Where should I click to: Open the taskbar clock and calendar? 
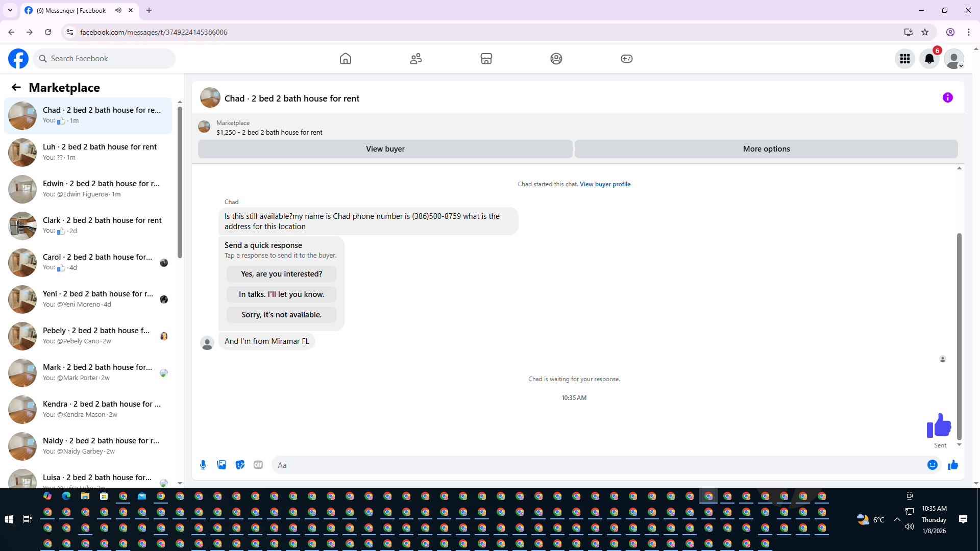pos(934,519)
